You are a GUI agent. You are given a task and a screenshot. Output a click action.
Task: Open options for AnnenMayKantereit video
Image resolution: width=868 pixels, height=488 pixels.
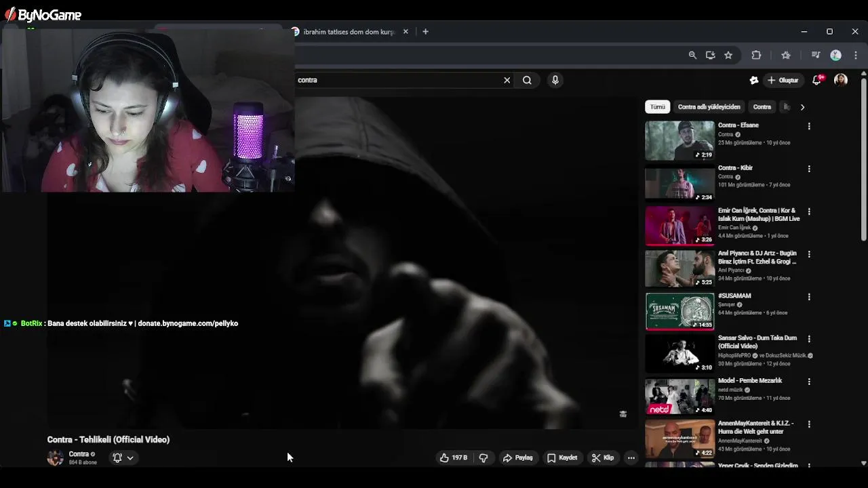point(809,424)
